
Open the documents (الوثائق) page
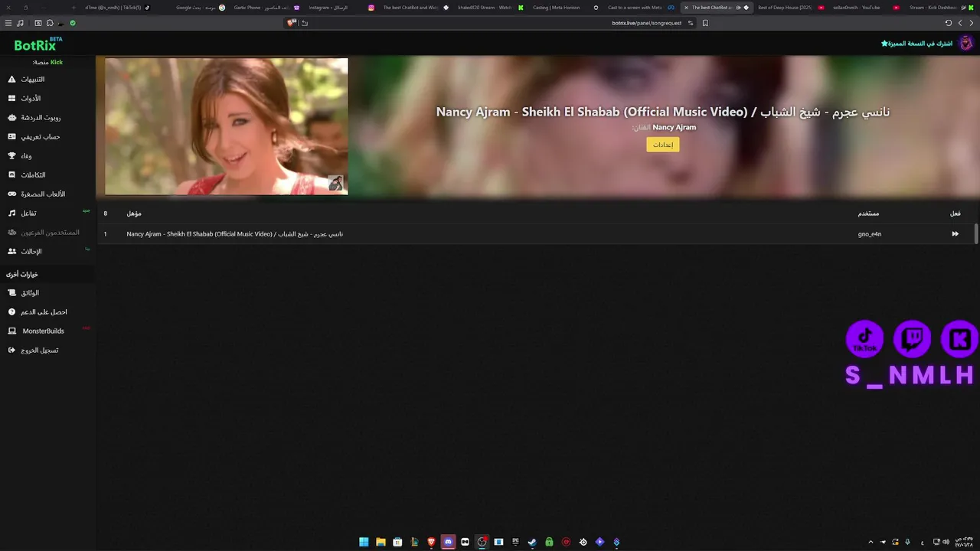tap(24, 293)
